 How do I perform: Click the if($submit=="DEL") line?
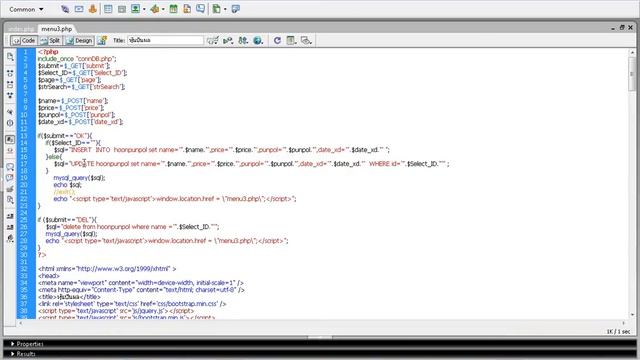(x=67, y=220)
